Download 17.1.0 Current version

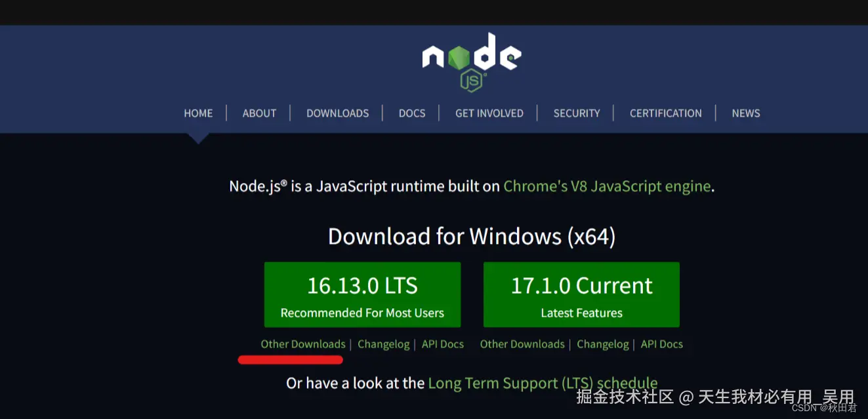point(581,294)
